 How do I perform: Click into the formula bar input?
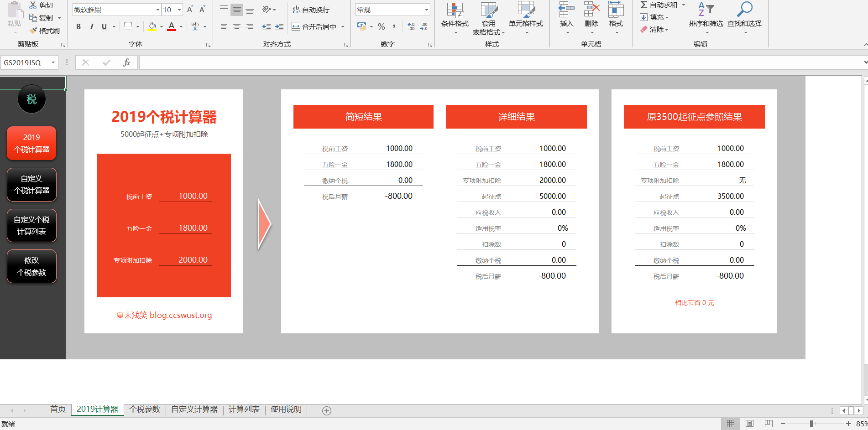(500, 62)
